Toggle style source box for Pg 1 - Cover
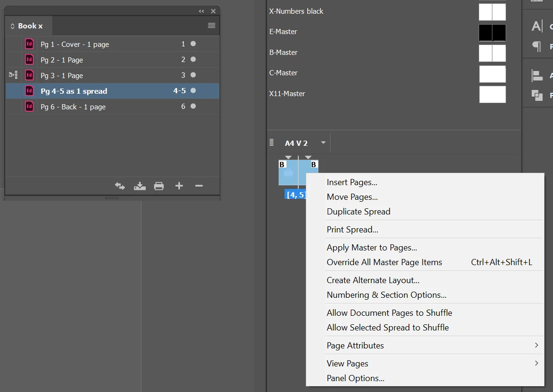Image resolution: width=553 pixels, height=392 pixels. pos(13,44)
